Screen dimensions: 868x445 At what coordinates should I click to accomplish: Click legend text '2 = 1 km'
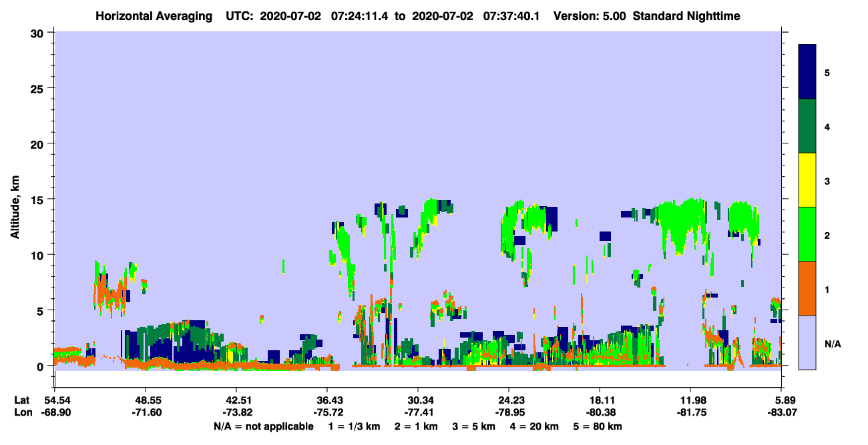(416, 426)
